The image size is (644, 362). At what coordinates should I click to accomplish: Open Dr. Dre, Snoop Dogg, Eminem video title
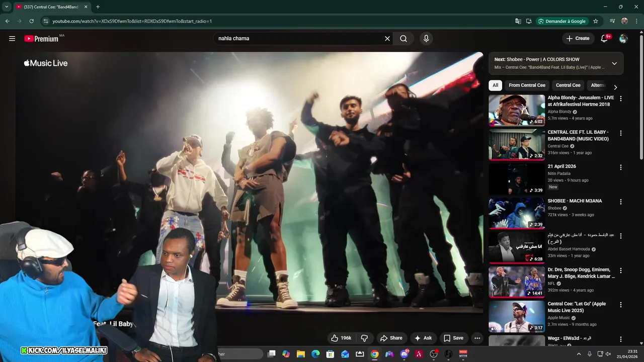pos(581,273)
